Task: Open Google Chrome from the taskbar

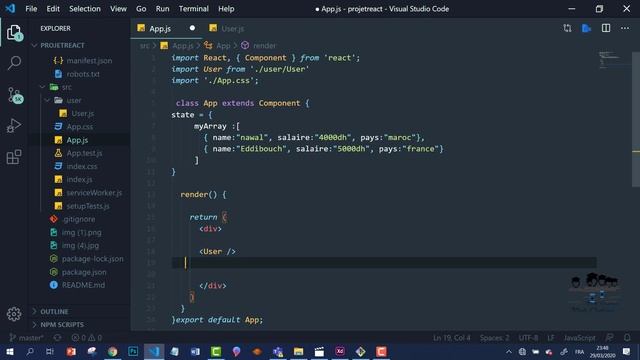Action: tap(112, 351)
